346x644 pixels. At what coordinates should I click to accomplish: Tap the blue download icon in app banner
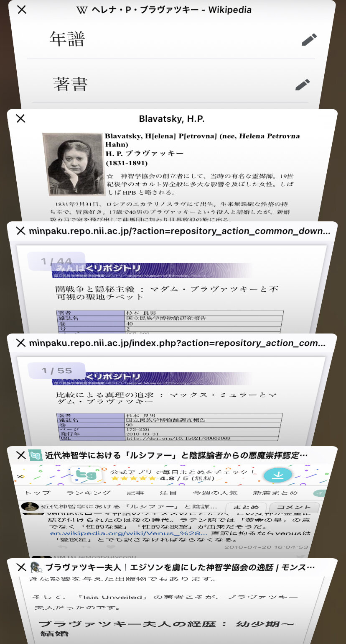(278, 475)
